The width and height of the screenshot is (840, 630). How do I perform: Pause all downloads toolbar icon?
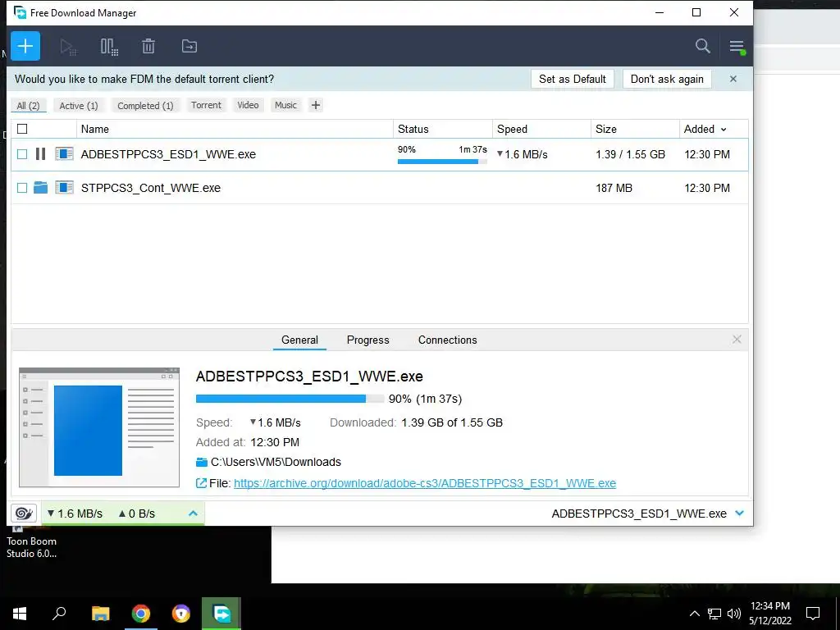coord(109,47)
